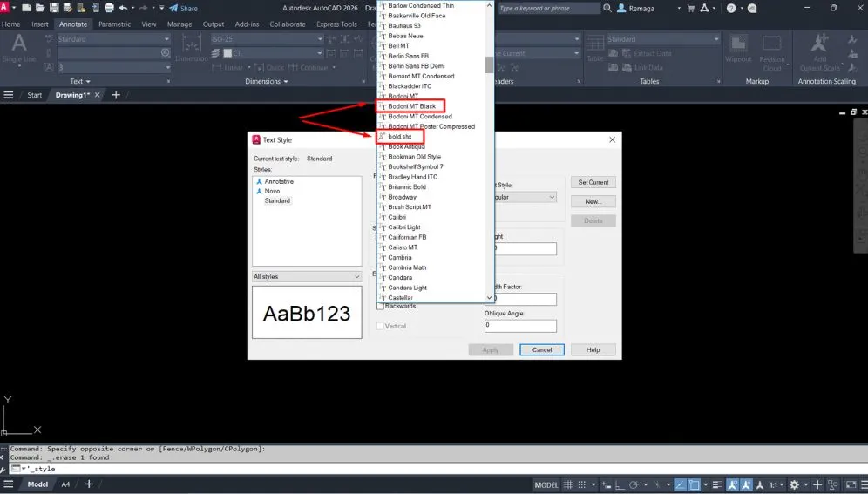The height and width of the screenshot is (494, 868).
Task: Click the Revision Cloud tool icon
Action: click(x=771, y=44)
